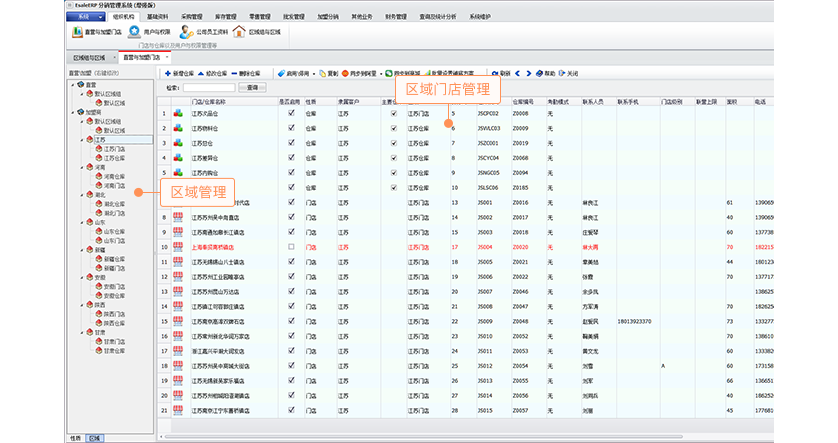The image size is (838, 443).
Task: Open 区域组与区域 house icon
Action: click(x=240, y=32)
